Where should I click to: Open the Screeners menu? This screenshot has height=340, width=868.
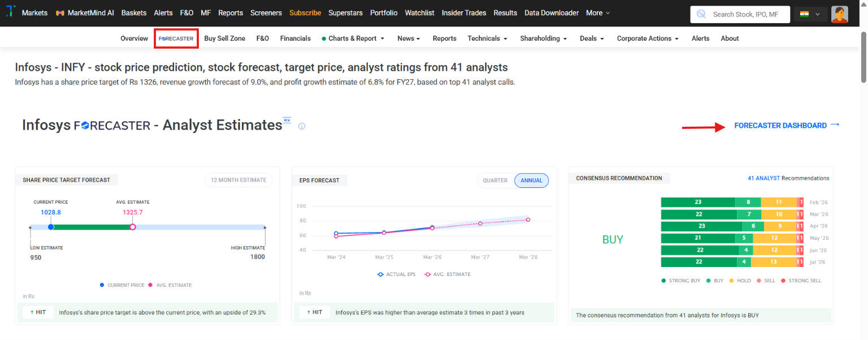point(266,12)
